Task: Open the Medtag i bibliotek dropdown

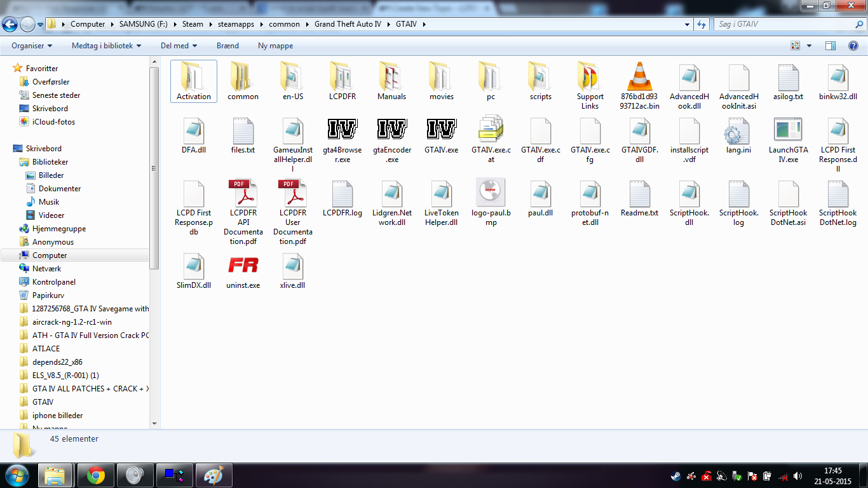Action: pos(106,46)
